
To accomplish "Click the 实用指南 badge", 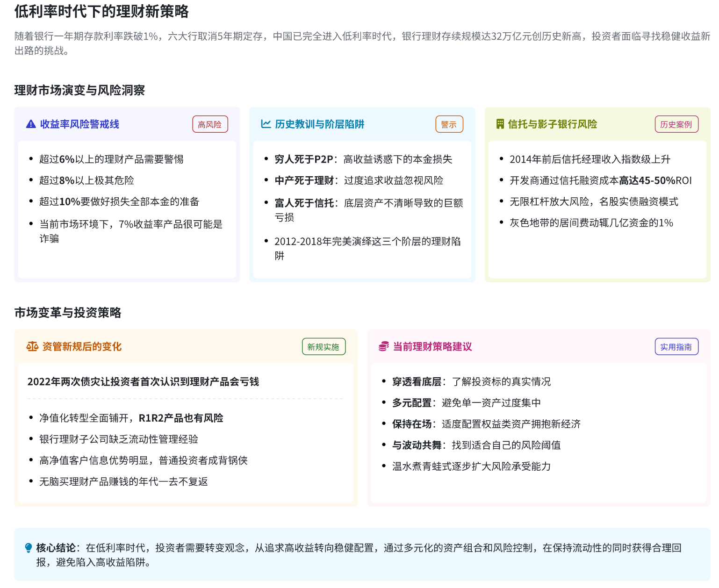I will point(676,347).
